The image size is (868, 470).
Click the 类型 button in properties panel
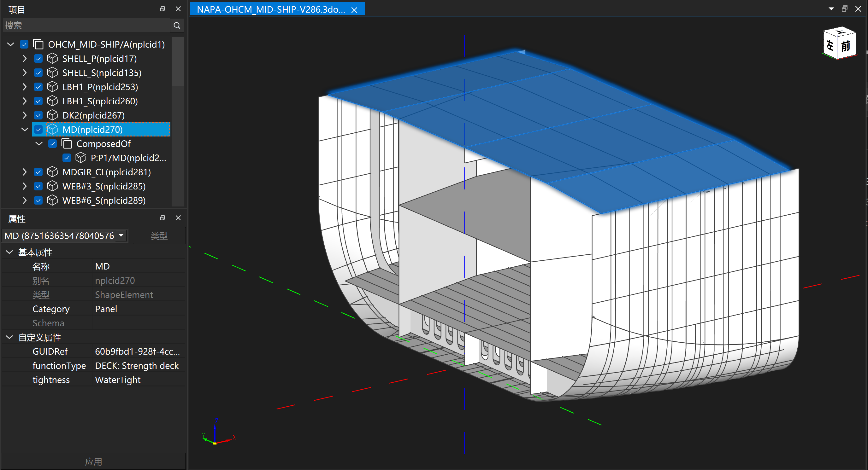click(159, 236)
